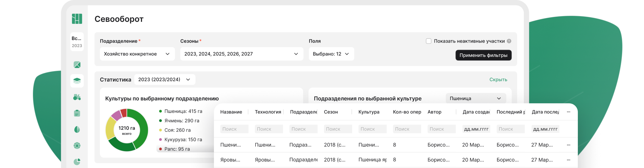Click help icon next to inactive plots

509,41
